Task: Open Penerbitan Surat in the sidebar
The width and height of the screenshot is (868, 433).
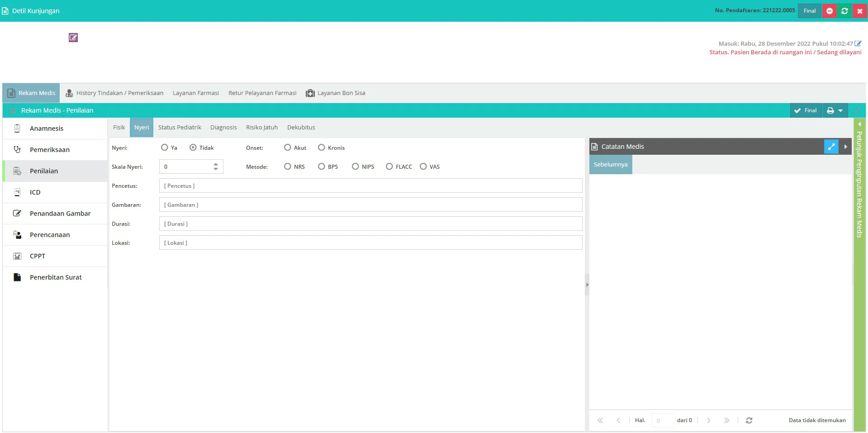Action: click(55, 277)
